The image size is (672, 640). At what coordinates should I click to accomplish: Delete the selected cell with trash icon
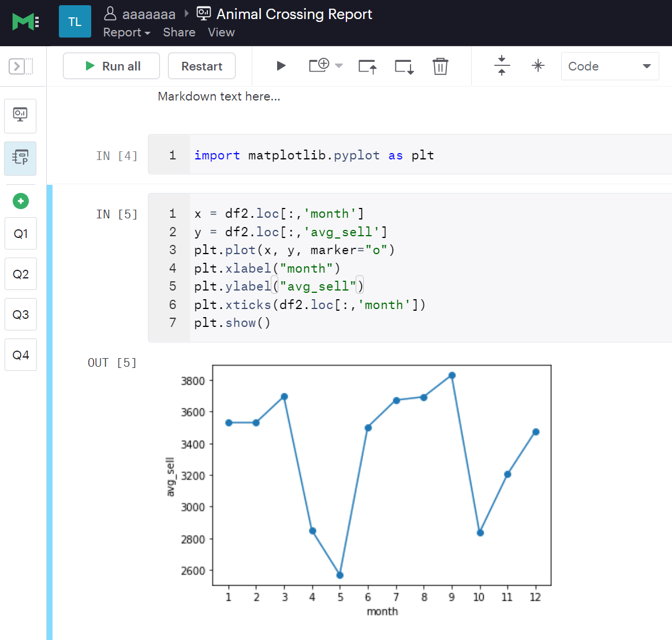point(440,66)
